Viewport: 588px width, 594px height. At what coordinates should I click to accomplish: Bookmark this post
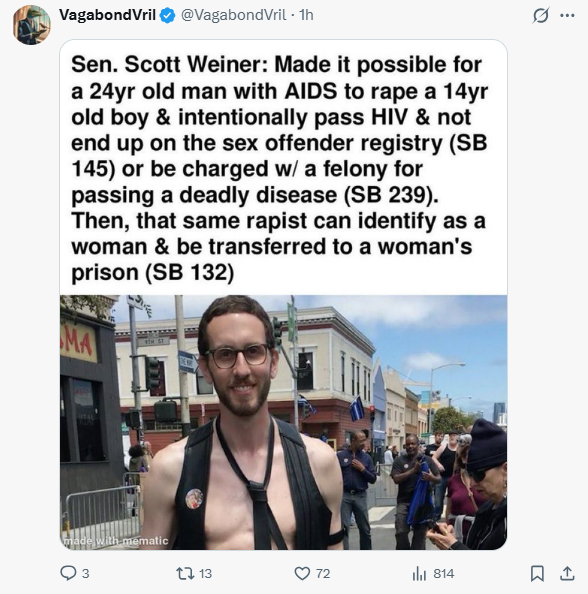(x=537, y=573)
